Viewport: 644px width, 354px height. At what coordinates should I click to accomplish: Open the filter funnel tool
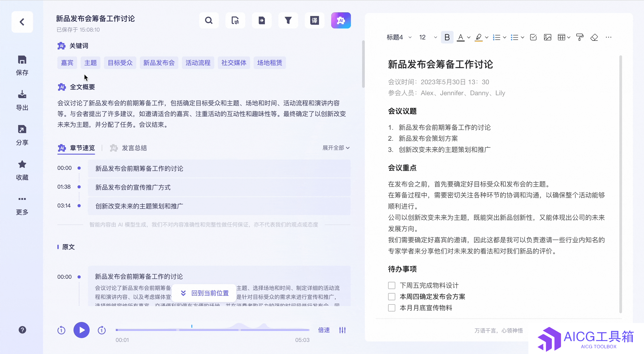288,20
